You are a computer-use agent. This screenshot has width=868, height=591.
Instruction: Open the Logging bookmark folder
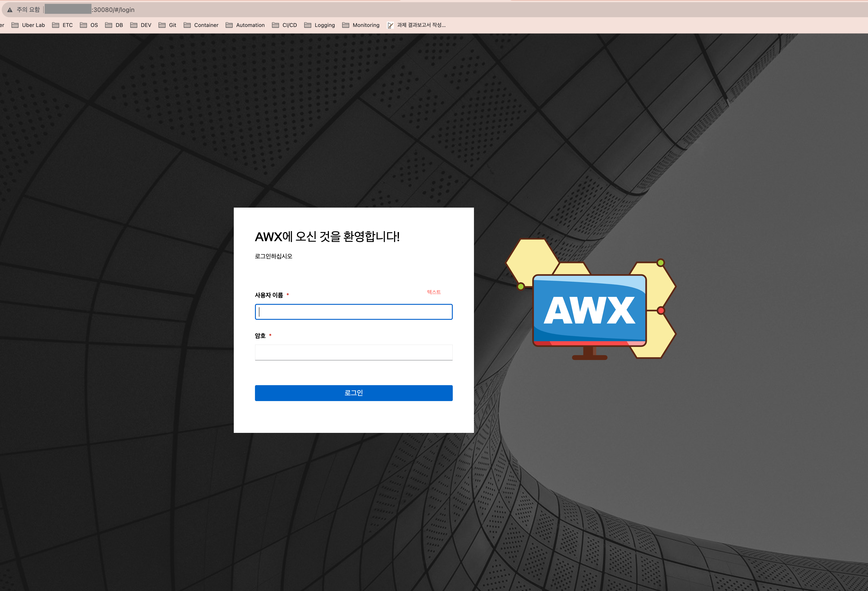pos(320,25)
